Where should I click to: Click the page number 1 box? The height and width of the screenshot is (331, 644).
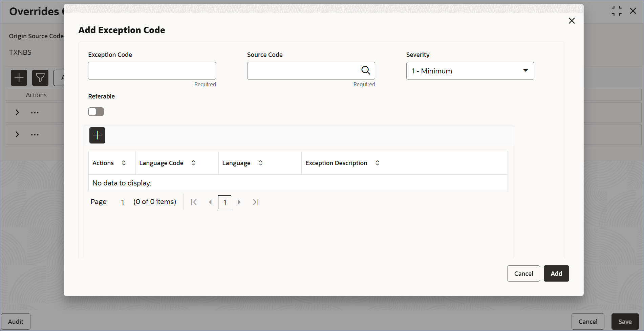[x=224, y=202]
